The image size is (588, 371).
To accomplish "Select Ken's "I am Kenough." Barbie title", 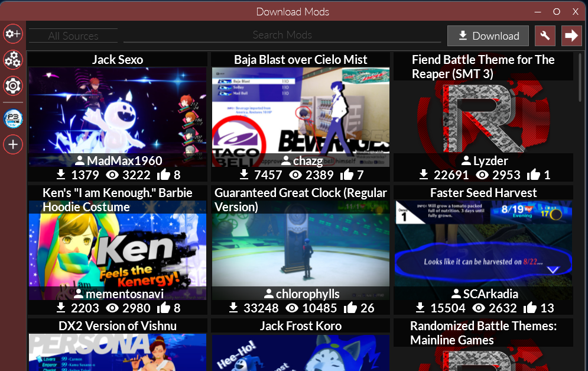I will [x=118, y=199].
